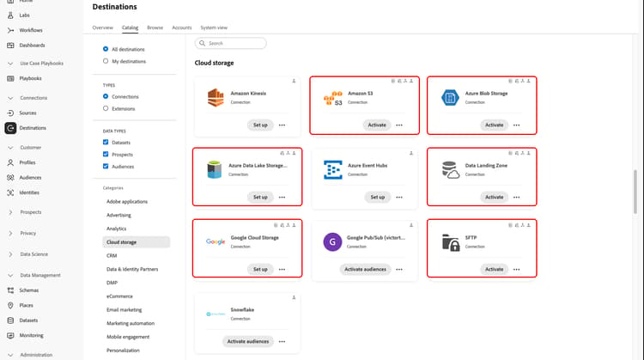Screen dimensions: 644x360
Task: Select All destinations radio button
Action: [106, 49]
